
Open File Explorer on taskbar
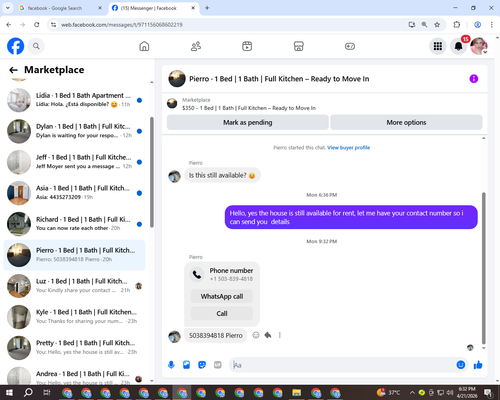296,393
